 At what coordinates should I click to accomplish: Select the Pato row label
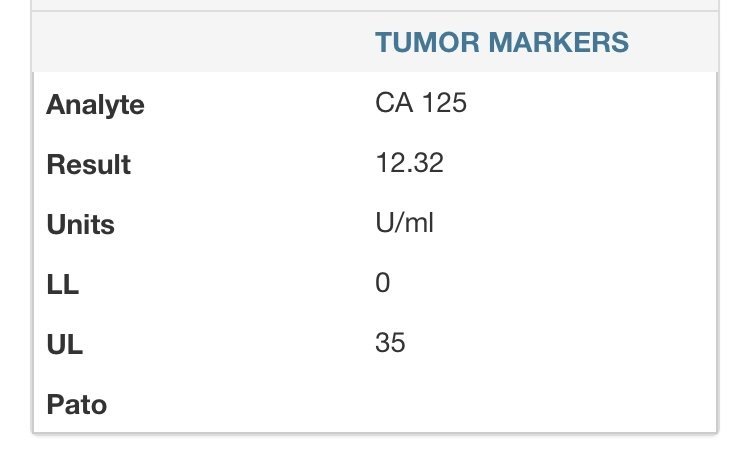coord(76,404)
